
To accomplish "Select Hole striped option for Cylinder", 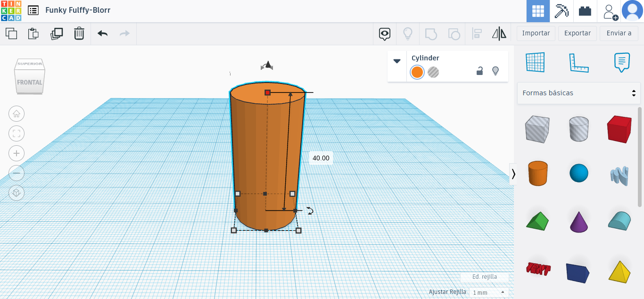I will tap(433, 72).
